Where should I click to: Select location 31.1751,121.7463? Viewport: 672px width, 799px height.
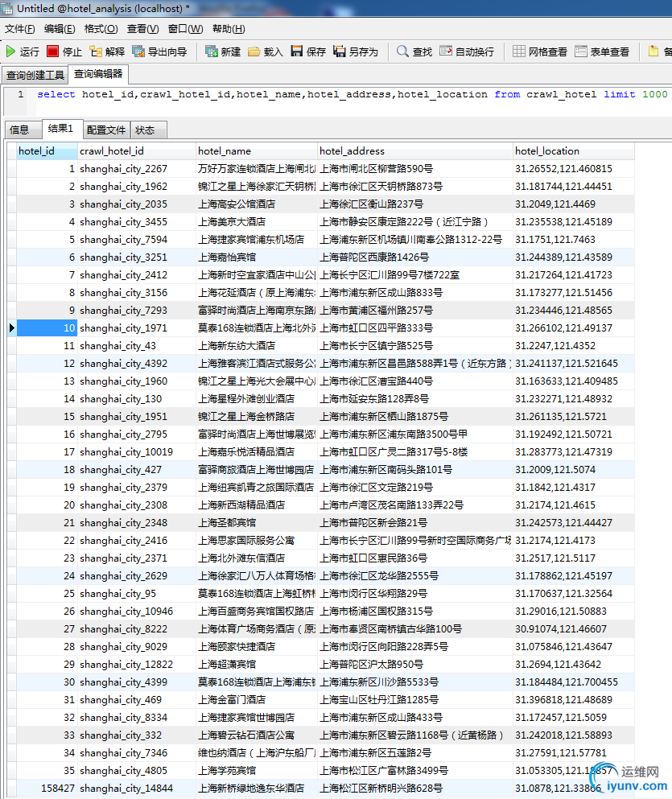click(x=573, y=240)
